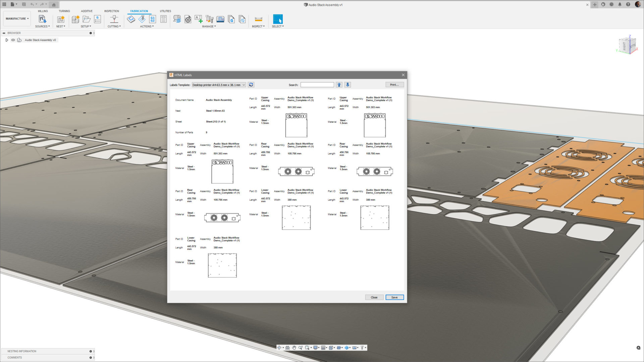Click the Measure icon under Inspect
Image resolution: width=644 pixels, height=362 pixels.
(258, 19)
